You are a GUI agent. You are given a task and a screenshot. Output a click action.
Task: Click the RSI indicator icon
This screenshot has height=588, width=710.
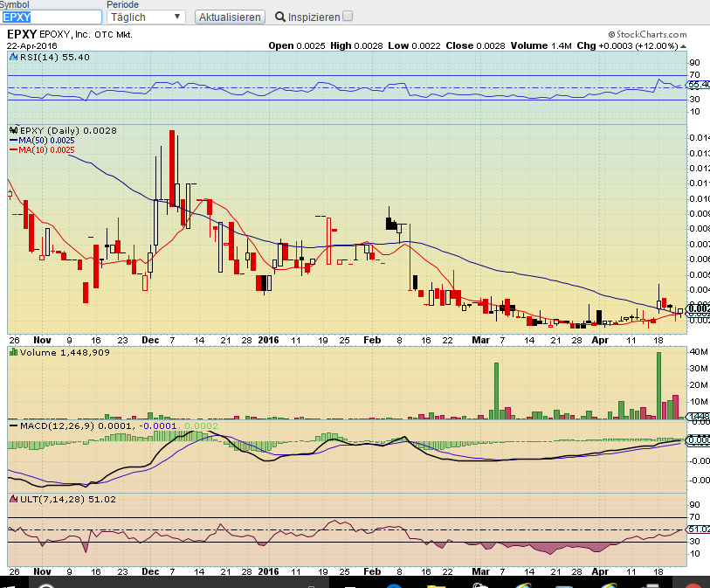point(14,57)
